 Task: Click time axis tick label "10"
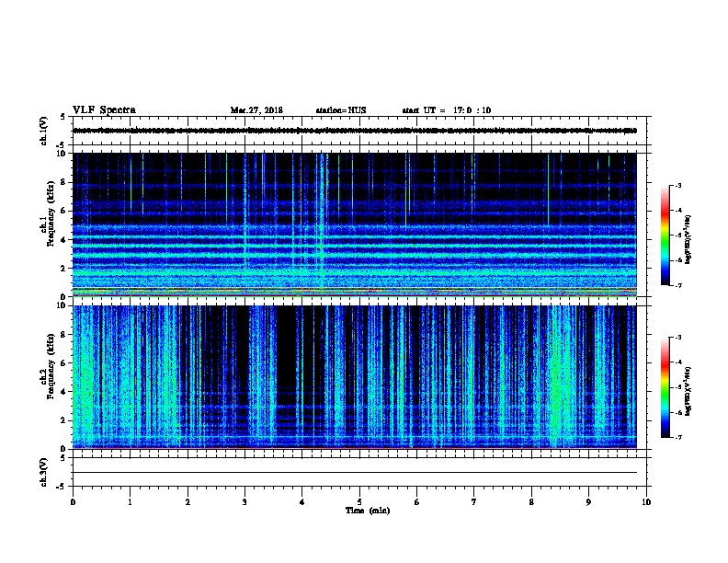[646, 502]
